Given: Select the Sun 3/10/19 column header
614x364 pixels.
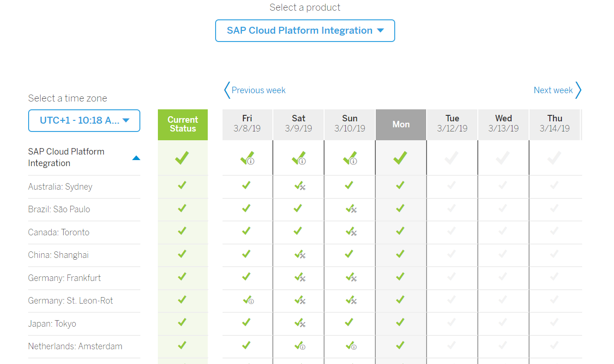Looking at the screenshot, I should pos(350,125).
